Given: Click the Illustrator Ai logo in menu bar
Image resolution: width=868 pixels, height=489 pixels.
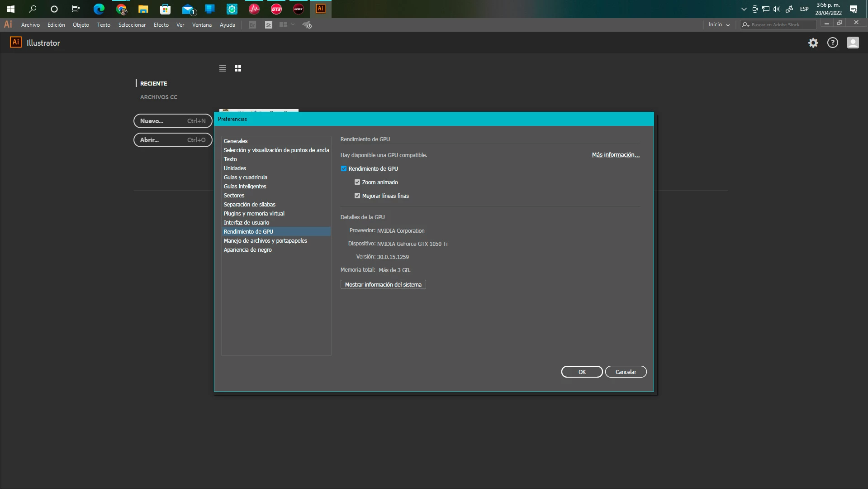Looking at the screenshot, I should click(8, 24).
